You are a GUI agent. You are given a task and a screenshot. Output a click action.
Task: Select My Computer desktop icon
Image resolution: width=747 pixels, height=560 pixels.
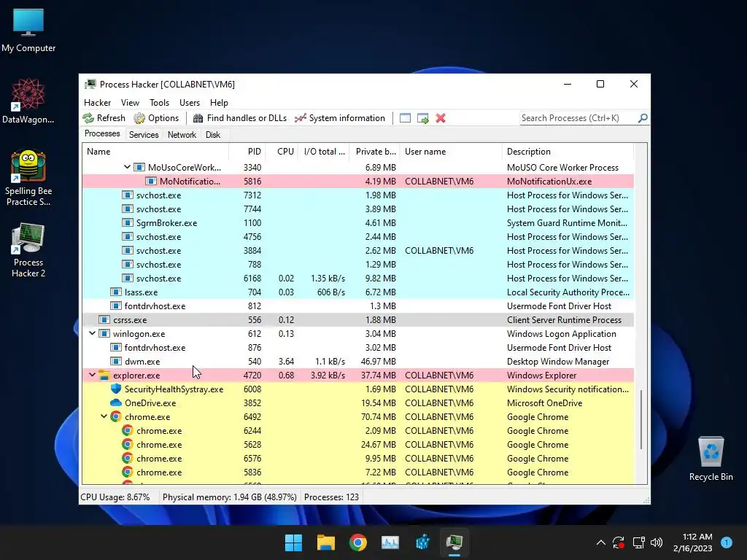pos(28,31)
